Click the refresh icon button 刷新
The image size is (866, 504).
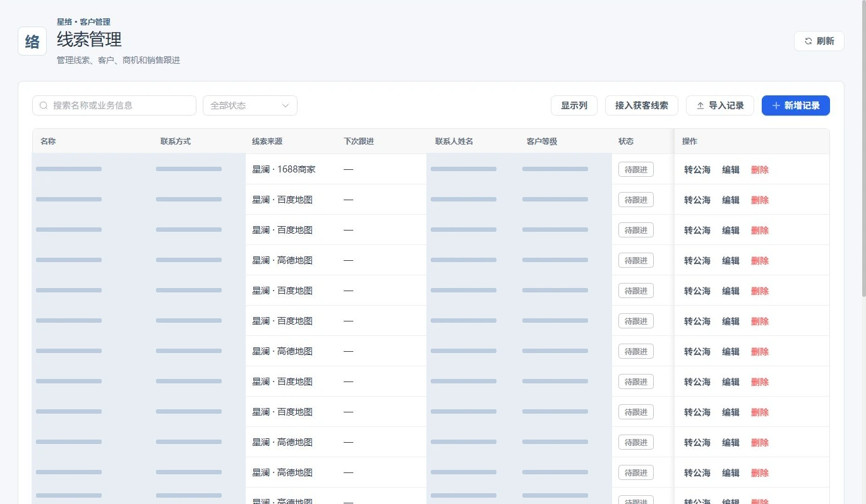pos(819,41)
